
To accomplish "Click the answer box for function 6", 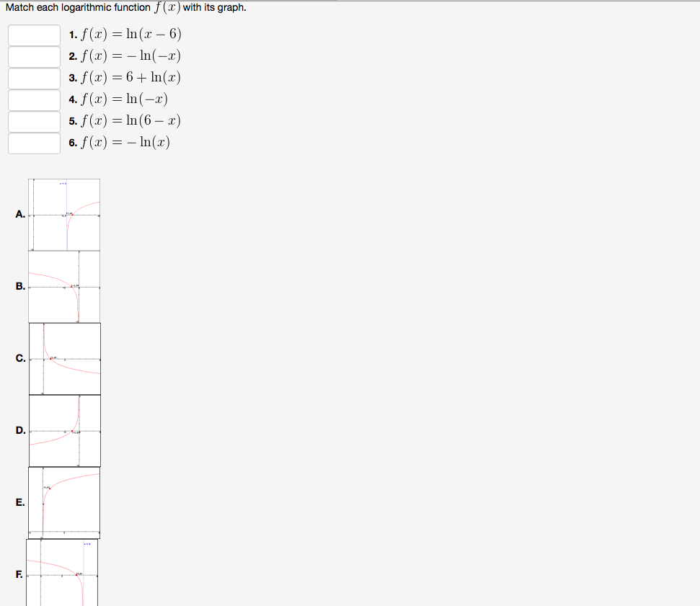I will pyautogui.click(x=33, y=143).
